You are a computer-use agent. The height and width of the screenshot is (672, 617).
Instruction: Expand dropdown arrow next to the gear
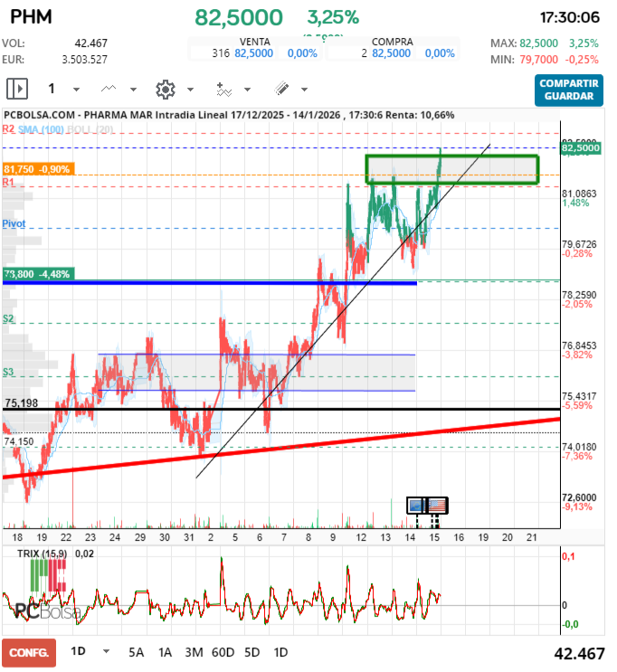(x=190, y=90)
